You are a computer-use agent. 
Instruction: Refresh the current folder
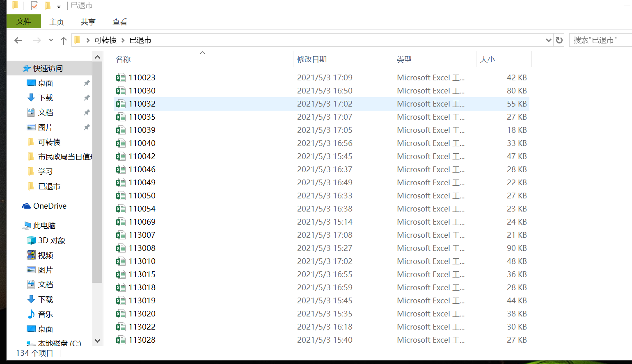[559, 40]
